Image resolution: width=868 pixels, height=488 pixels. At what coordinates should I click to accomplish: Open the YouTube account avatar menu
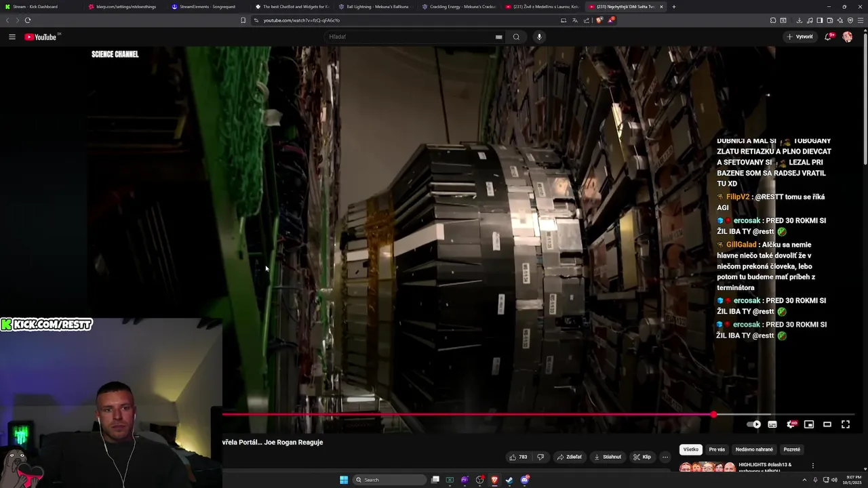(847, 37)
